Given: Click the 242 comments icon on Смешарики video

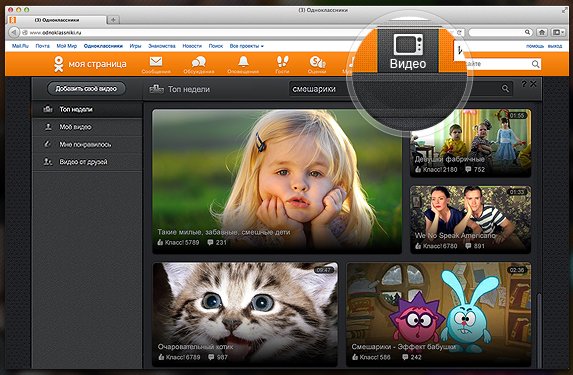Looking at the screenshot, I should [412, 357].
